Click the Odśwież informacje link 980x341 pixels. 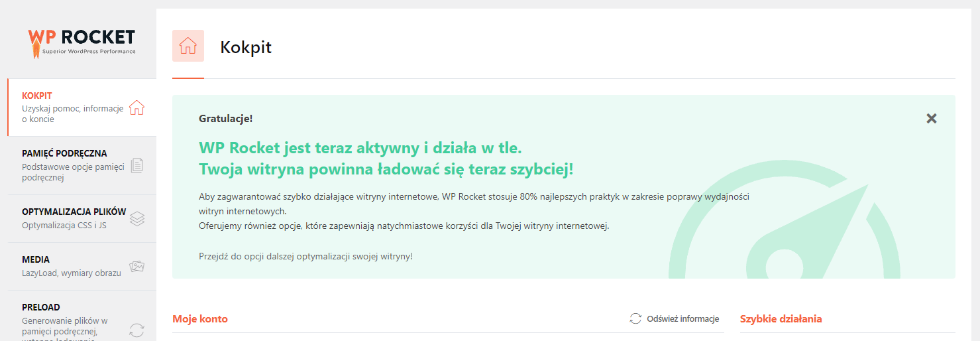tap(682, 319)
